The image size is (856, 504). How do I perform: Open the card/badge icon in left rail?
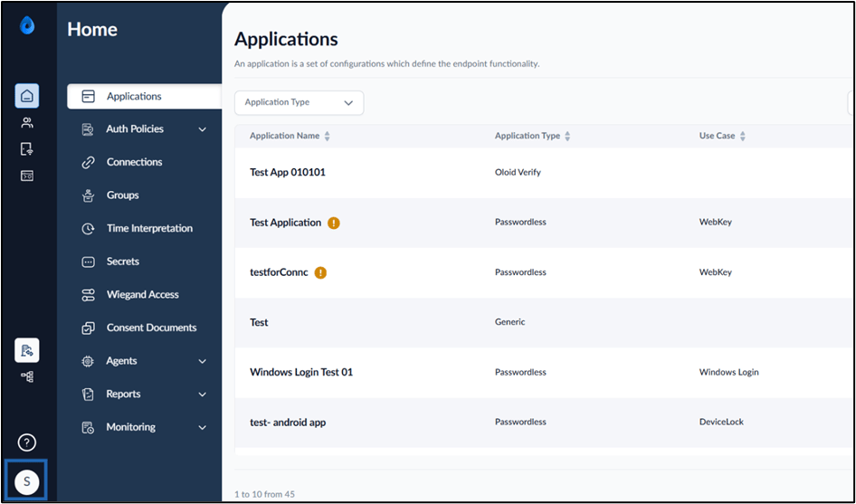27,176
